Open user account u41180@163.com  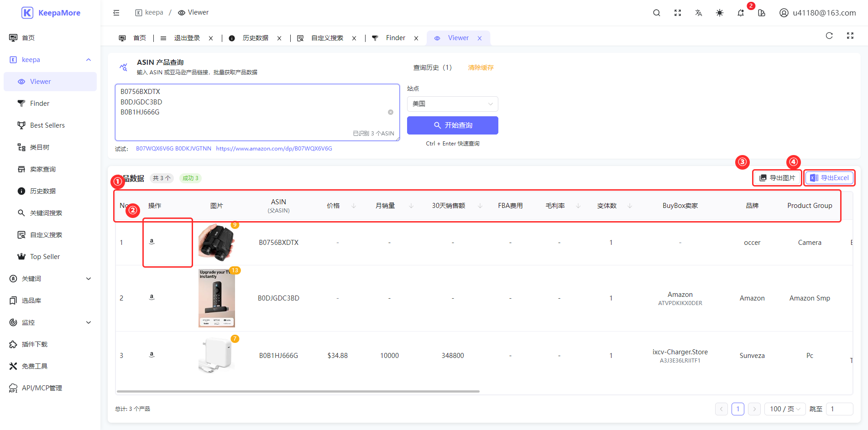[x=817, y=13]
